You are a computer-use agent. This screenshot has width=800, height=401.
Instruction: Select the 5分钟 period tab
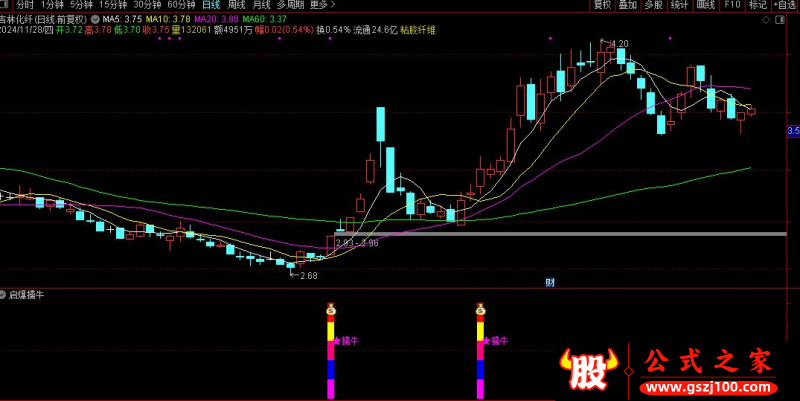[81, 5]
